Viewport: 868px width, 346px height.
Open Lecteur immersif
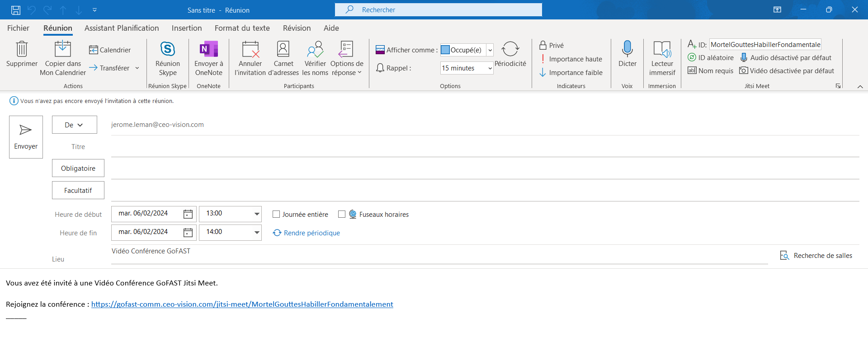(x=662, y=59)
